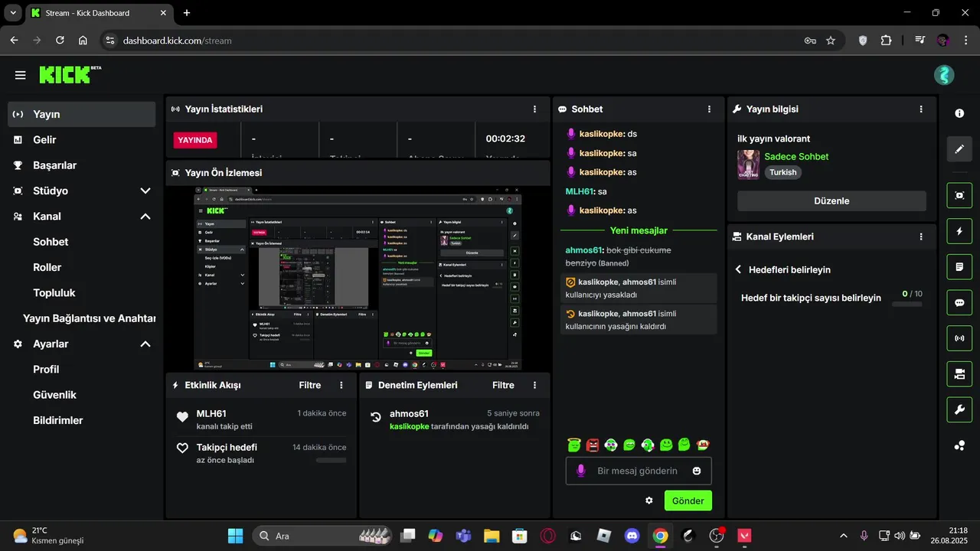
Task: Open the options menu of the Sohbet panel
Action: (x=710, y=109)
